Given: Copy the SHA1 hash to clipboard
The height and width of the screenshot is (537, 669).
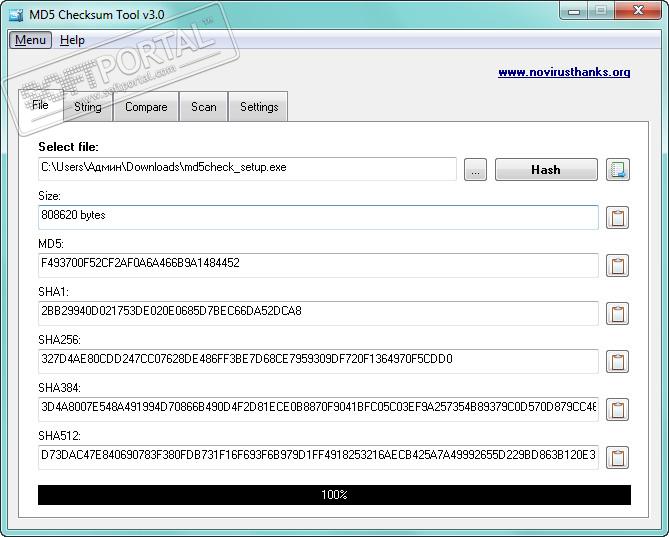Looking at the screenshot, I should 617,313.
